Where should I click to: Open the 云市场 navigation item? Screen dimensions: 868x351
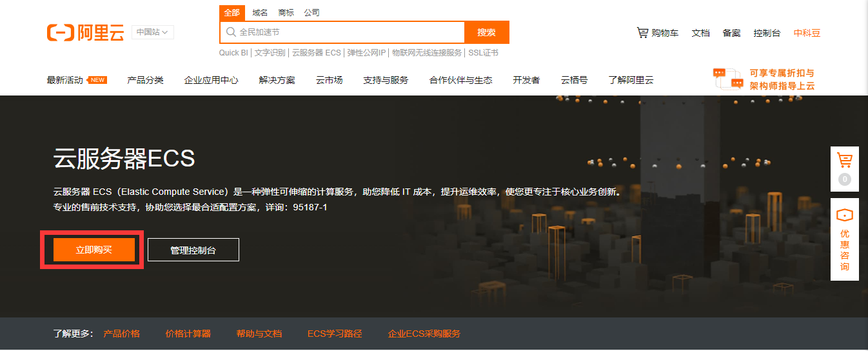click(330, 80)
